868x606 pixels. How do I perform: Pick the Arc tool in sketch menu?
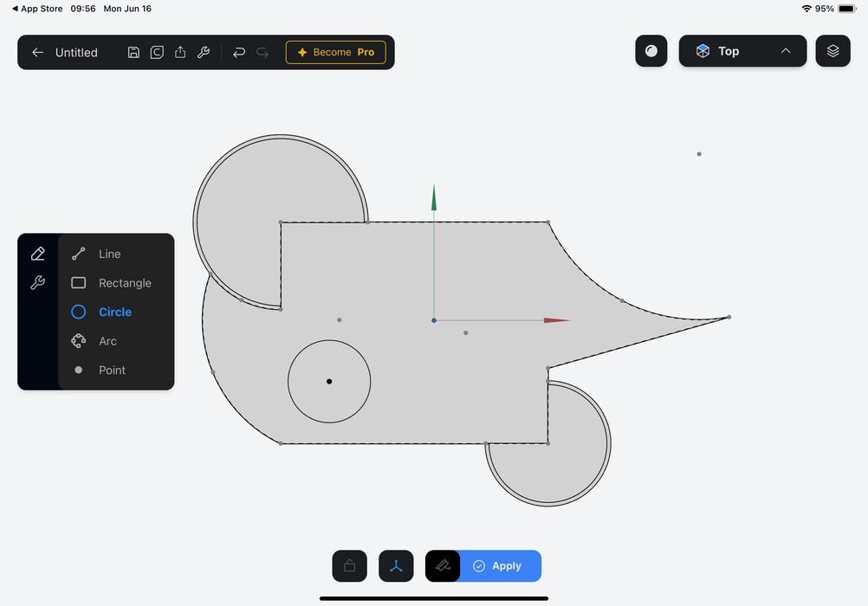tap(107, 341)
